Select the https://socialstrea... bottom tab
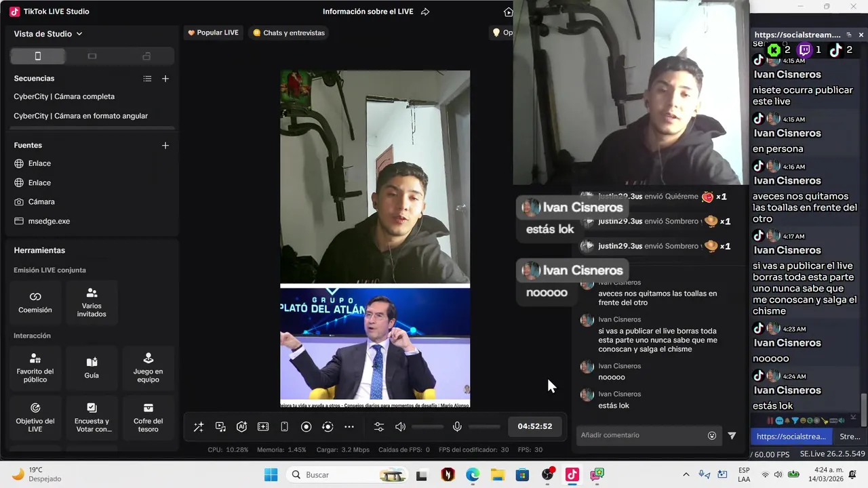The image size is (868, 488). [x=791, y=436]
